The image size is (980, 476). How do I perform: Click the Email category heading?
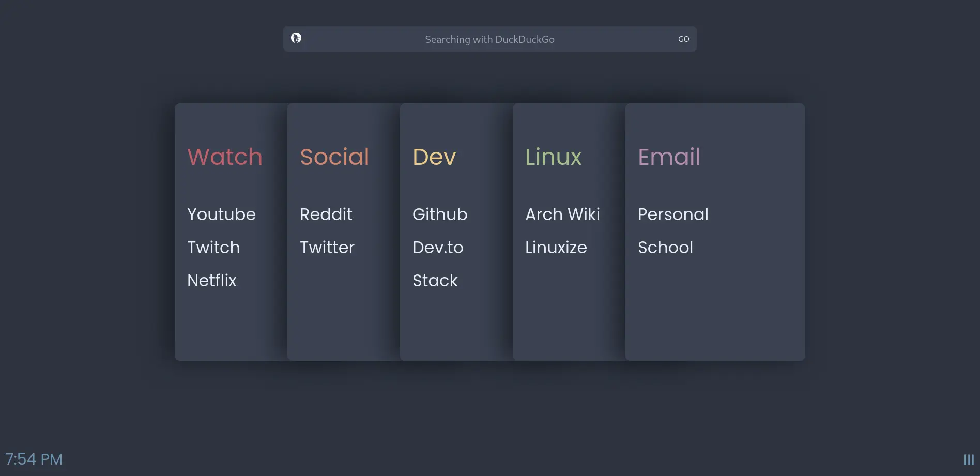pyautogui.click(x=669, y=157)
